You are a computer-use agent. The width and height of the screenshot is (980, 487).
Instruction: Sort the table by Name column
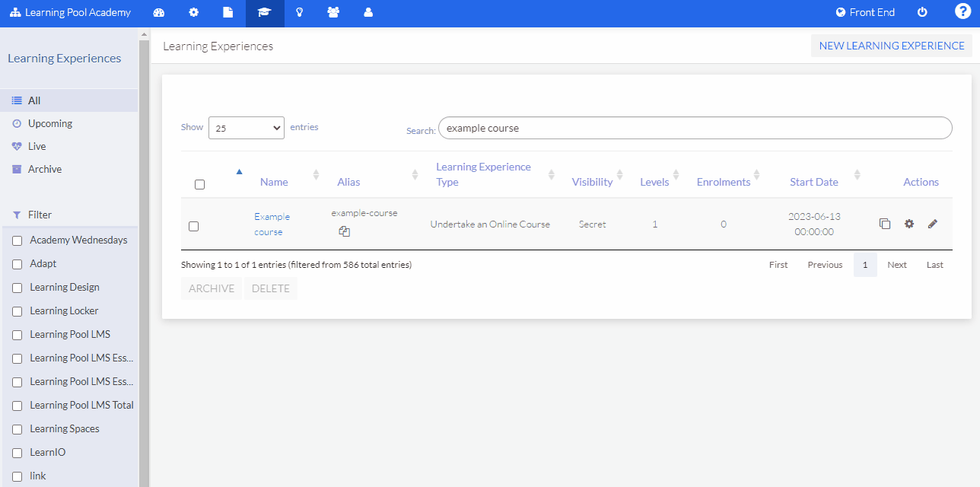coord(274,181)
